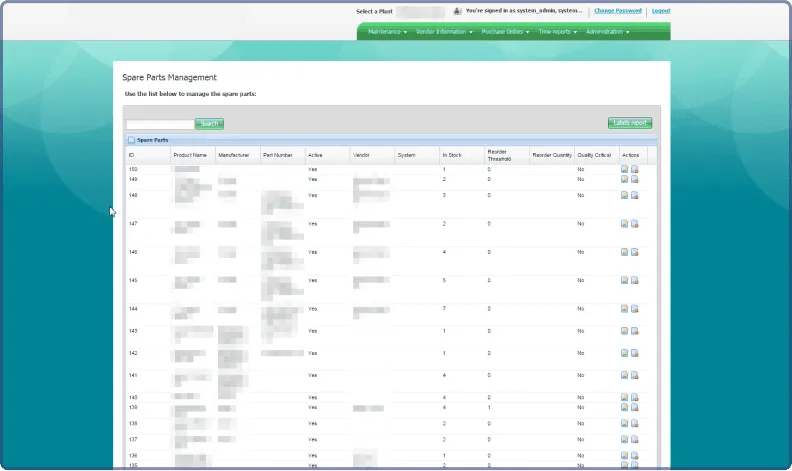
Task: Edit spare part with ID 146
Action: click(624, 252)
